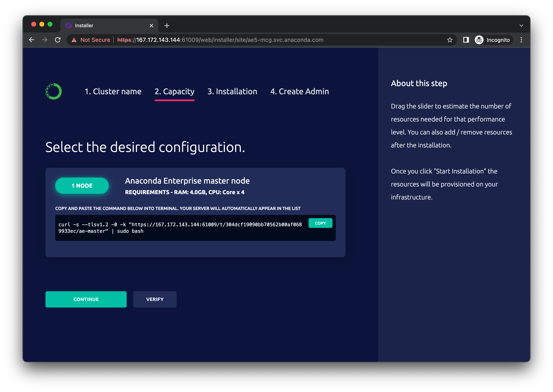Open a new tab with the plus icon
The height and width of the screenshot is (392, 553).
tap(167, 26)
